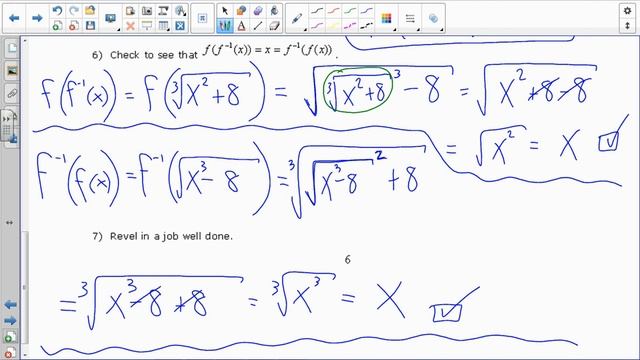Click the blue expand full screen icon

point(180,26)
